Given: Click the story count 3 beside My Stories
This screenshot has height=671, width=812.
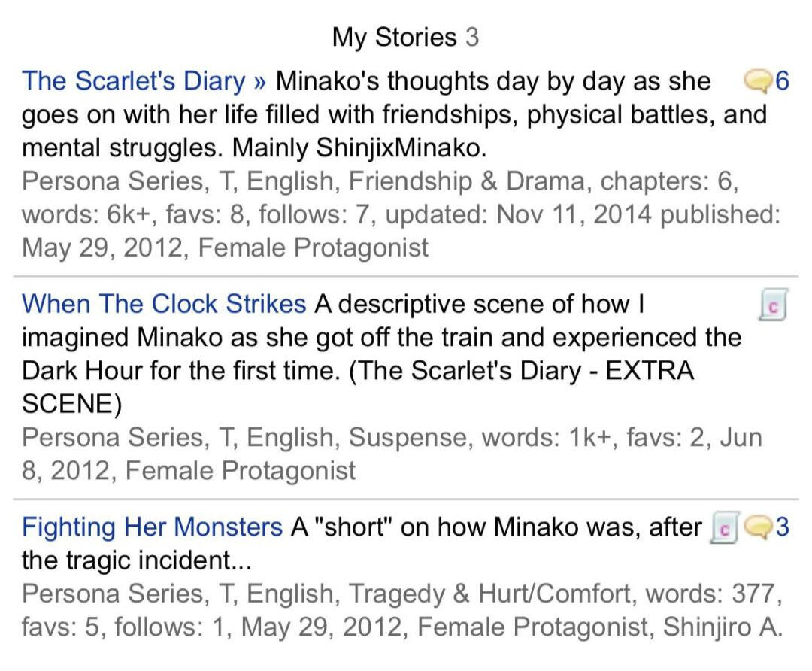Looking at the screenshot, I should click(x=472, y=37).
